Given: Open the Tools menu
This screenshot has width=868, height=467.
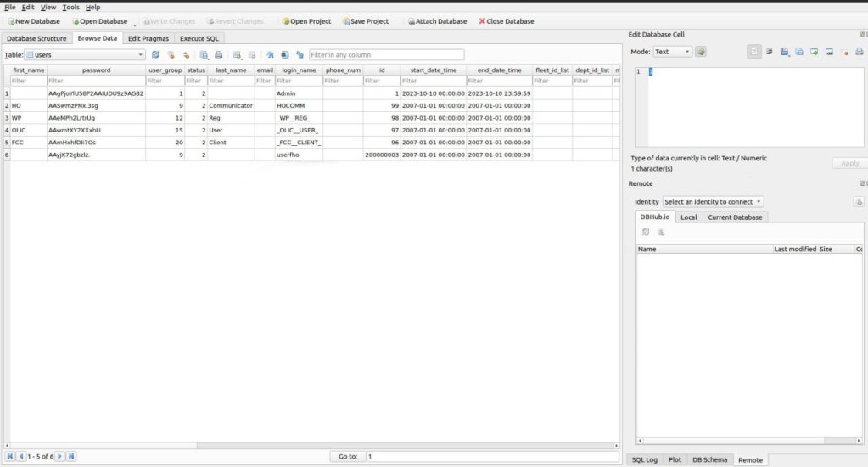Looking at the screenshot, I should [x=70, y=7].
